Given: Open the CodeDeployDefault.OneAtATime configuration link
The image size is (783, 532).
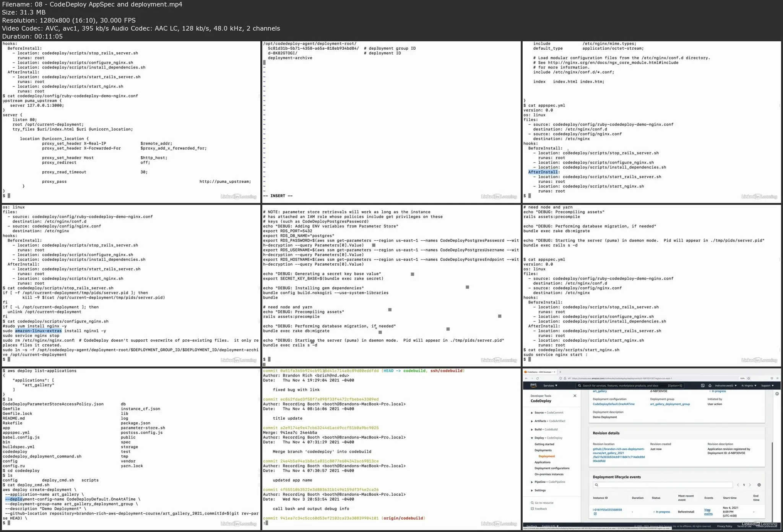Looking at the screenshot, I should coord(614,404).
